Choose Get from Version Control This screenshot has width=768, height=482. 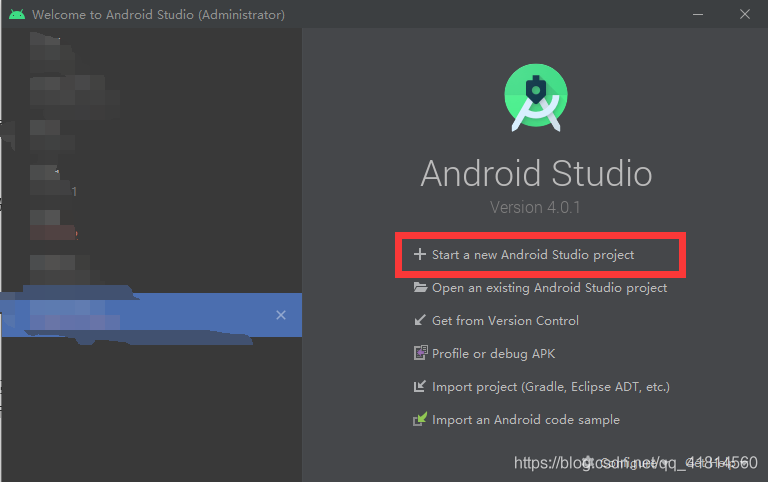pos(505,321)
